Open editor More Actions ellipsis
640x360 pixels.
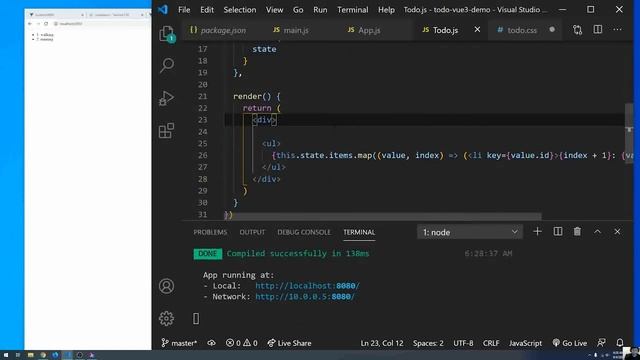pyautogui.click(x=618, y=29)
